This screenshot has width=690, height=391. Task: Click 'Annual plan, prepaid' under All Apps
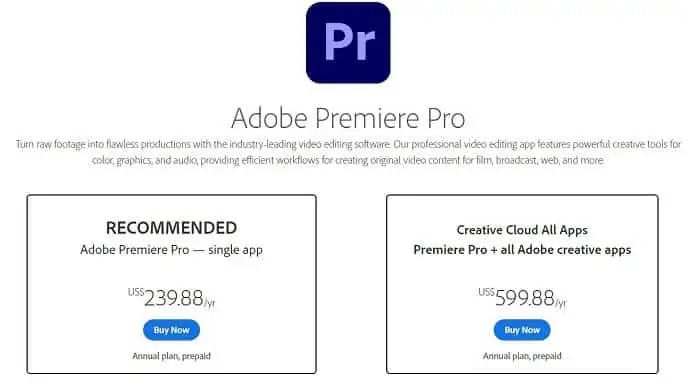pos(522,356)
